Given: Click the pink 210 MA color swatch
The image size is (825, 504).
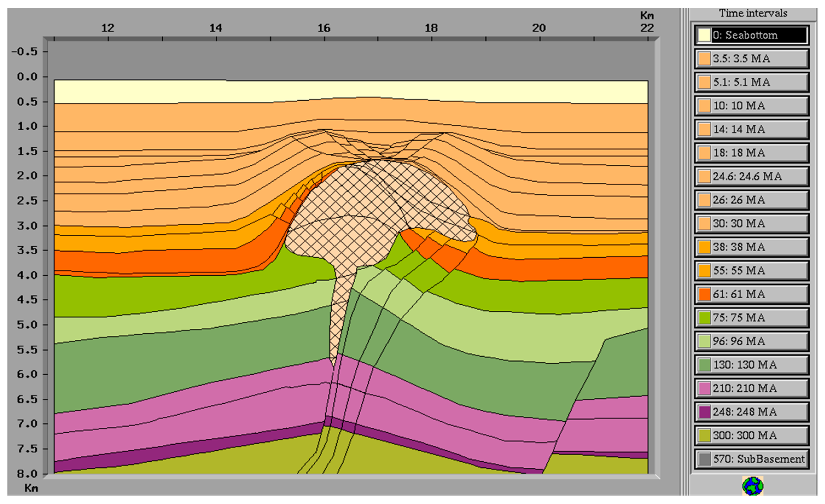Looking at the screenshot, I should click(x=704, y=389).
